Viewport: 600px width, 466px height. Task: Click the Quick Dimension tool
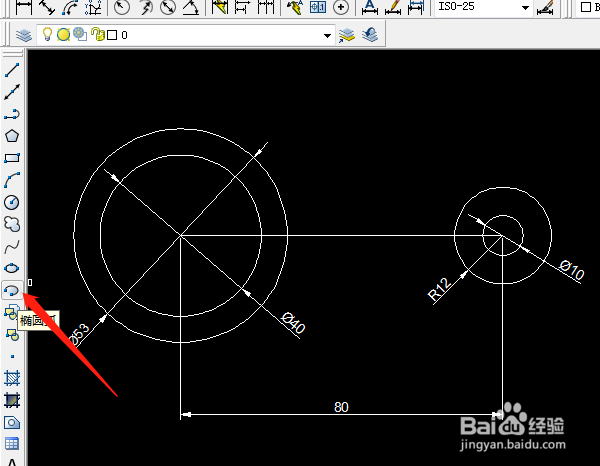click(x=220, y=7)
